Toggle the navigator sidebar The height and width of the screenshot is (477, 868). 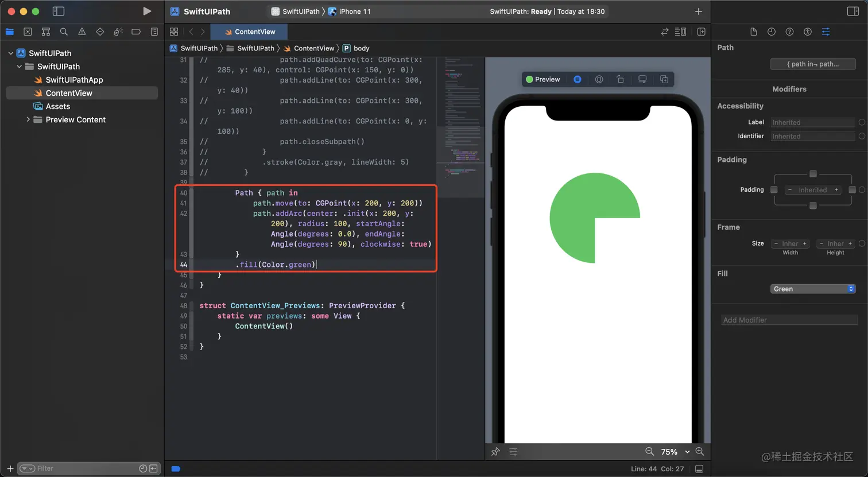[58, 11]
